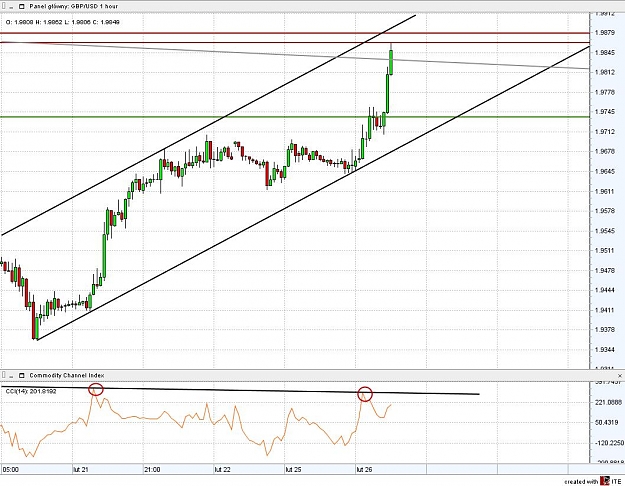Select the lowest red candle at channel start
Screen dimensions: 625x486
33,321
